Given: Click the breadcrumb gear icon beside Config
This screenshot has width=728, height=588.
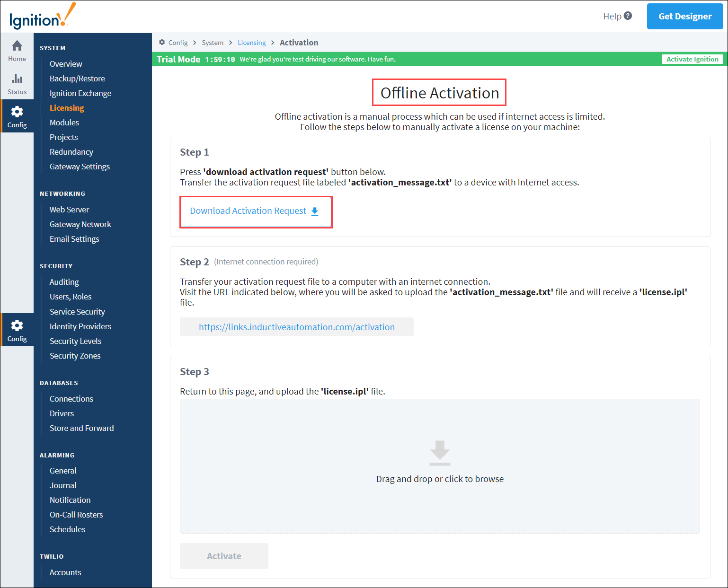Looking at the screenshot, I should (162, 42).
